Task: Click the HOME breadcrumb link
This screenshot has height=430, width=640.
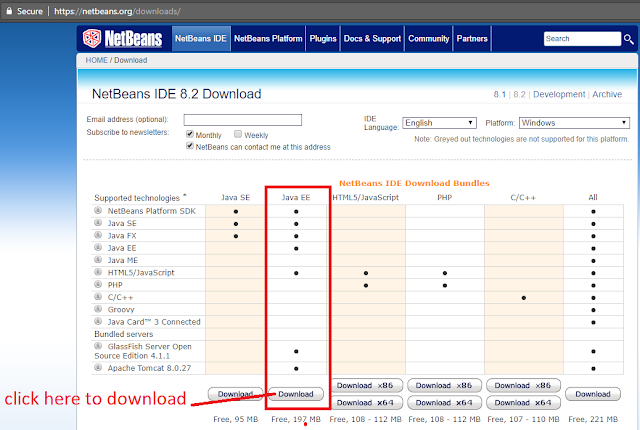Action: [x=96, y=60]
